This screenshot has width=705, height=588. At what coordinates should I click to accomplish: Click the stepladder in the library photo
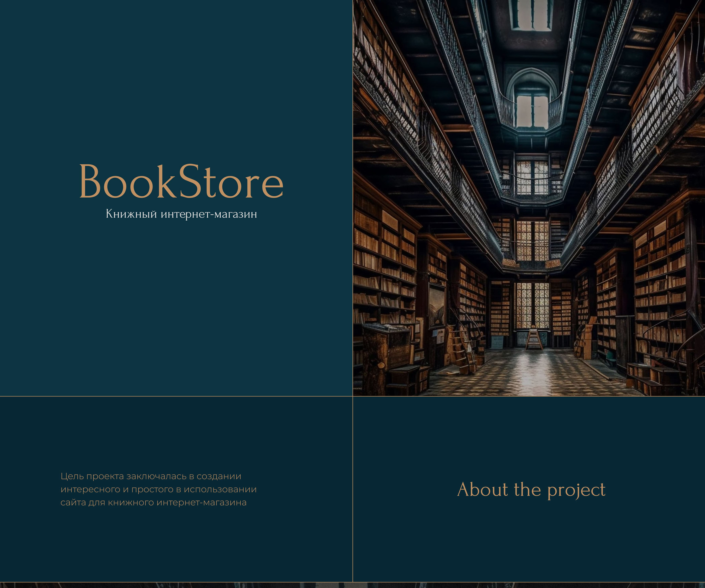534,339
